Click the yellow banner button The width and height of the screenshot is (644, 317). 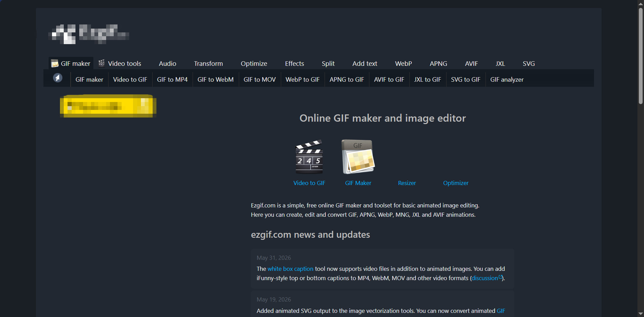[108, 106]
